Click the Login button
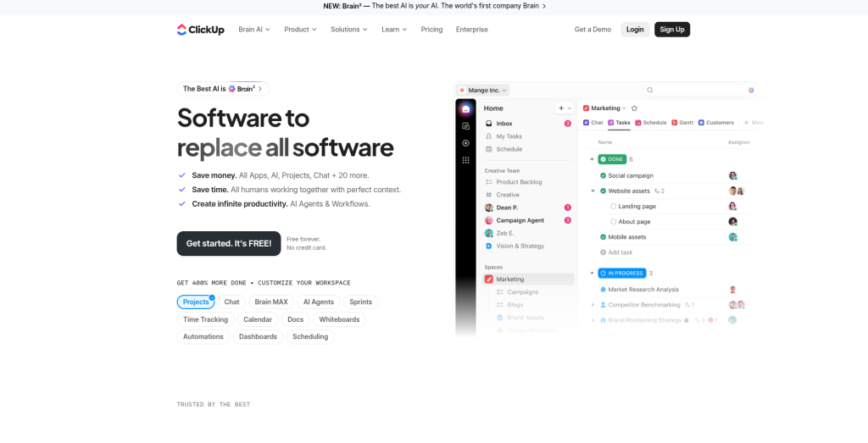The width and height of the screenshot is (868, 443). point(635,30)
